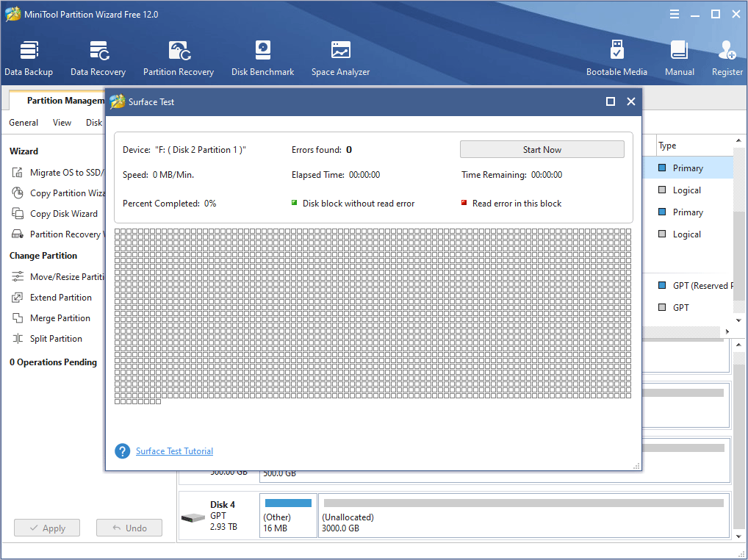Click the Merge Partition icon
The image size is (748, 560).
point(17,318)
